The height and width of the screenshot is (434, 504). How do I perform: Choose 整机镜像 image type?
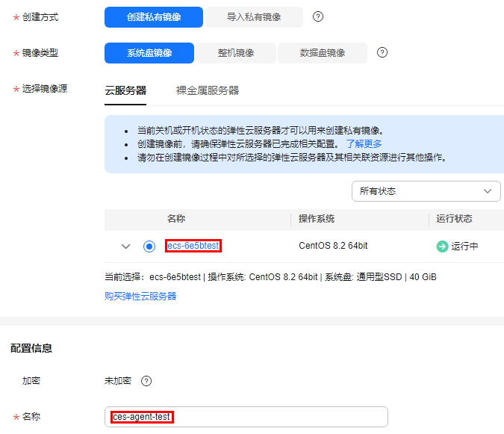click(236, 53)
